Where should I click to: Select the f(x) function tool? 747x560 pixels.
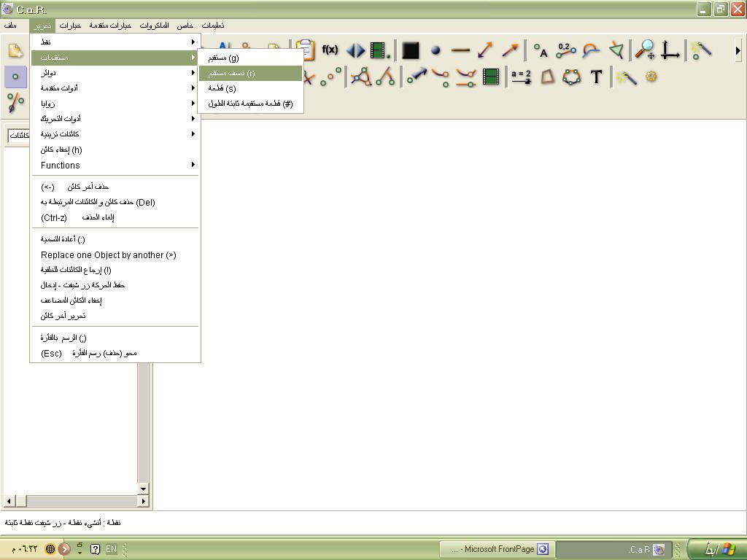[x=330, y=50]
